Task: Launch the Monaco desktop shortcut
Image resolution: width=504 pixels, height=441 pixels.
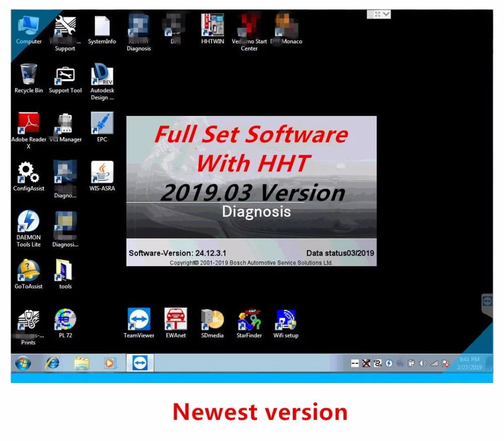Action: coord(286,29)
